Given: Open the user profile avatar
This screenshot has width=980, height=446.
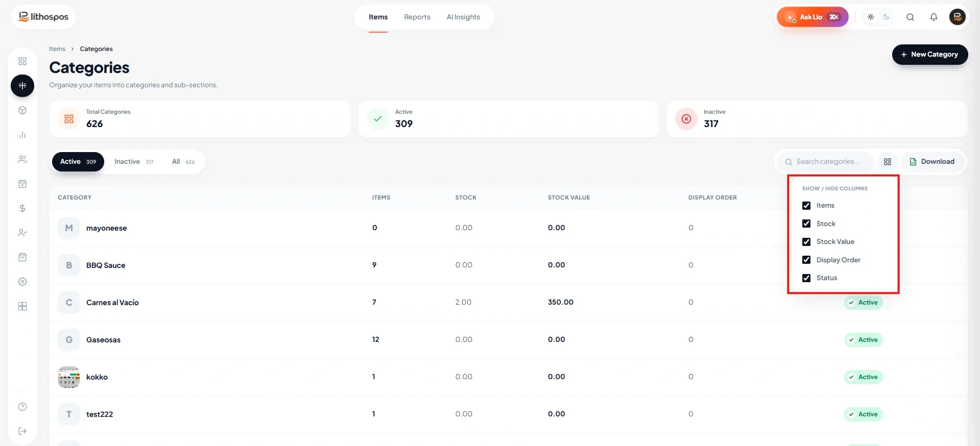Looking at the screenshot, I should (x=958, y=17).
